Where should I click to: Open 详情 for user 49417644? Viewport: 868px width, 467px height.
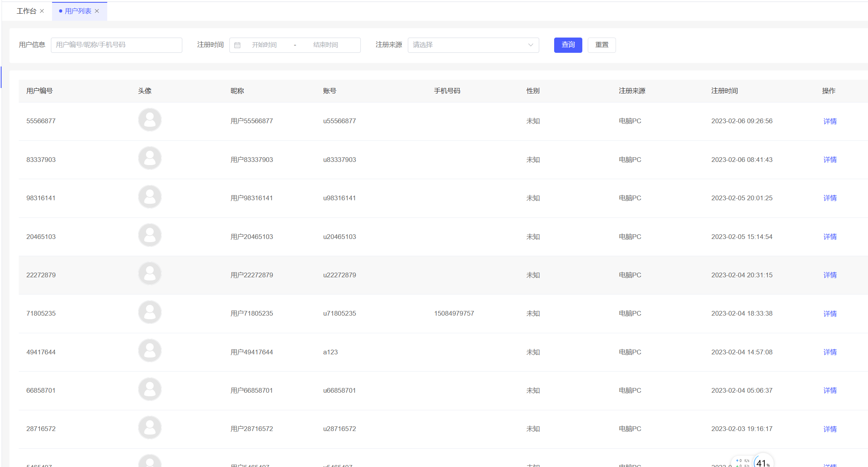(x=830, y=352)
